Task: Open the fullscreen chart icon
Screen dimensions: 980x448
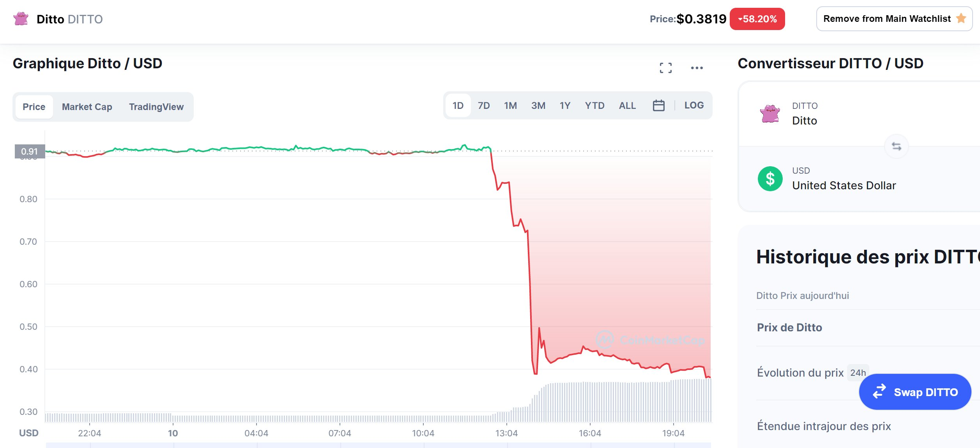Action: click(x=666, y=68)
